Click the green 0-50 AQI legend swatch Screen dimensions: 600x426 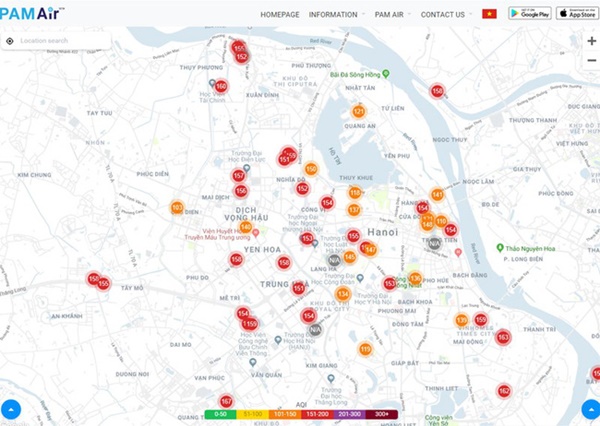[x=221, y=413]
